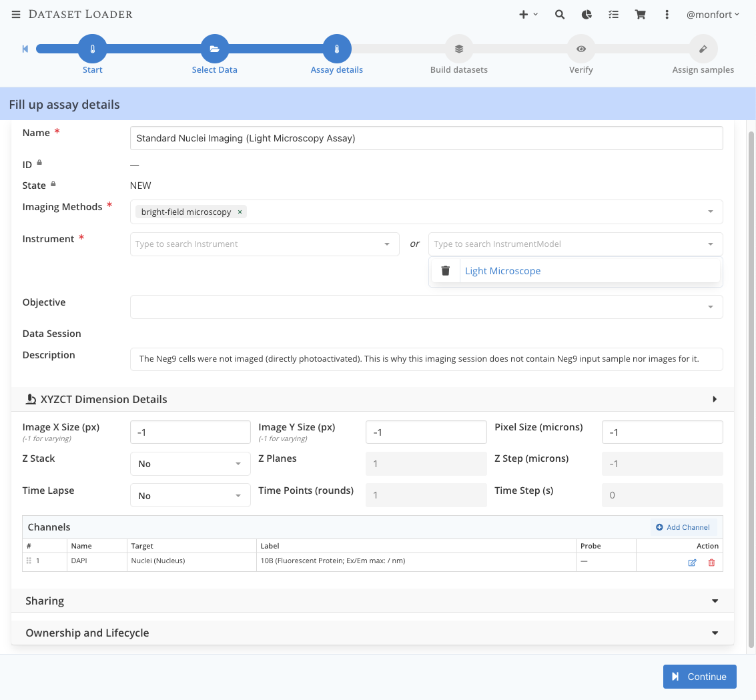Open the plus add-new menu
Screen dimensions: 756x700
528,15
